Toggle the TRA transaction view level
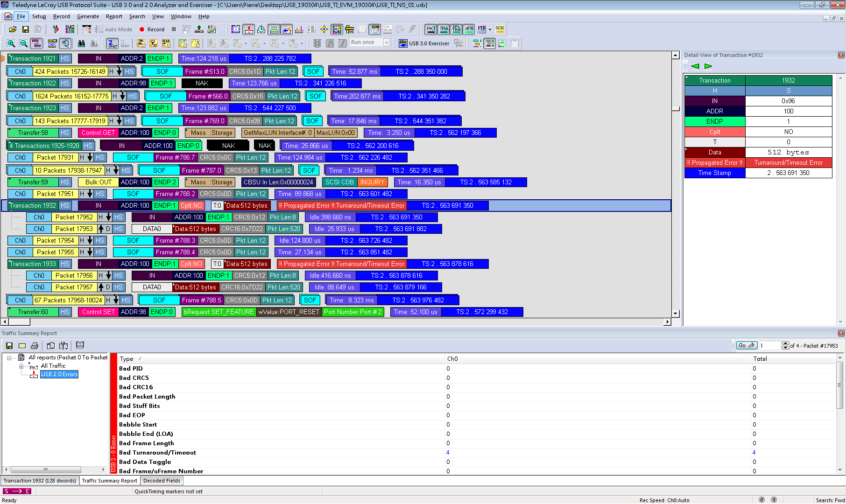Viewport: 846px width, 504px height. point(444,29)
